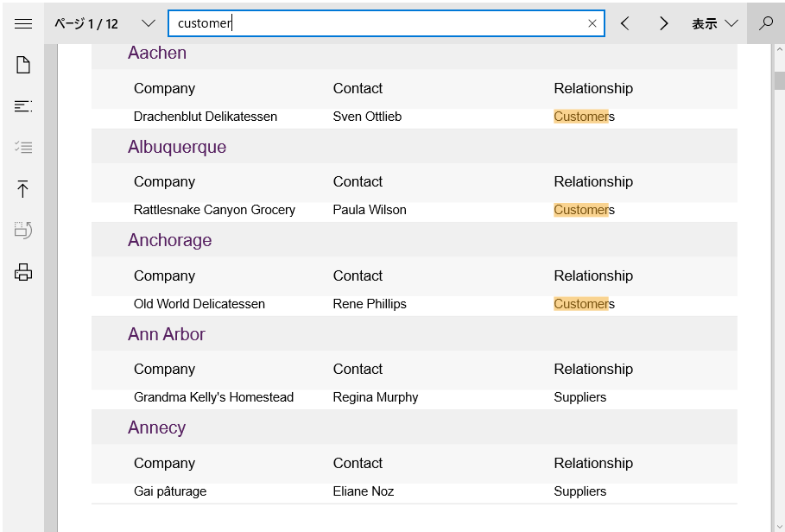Click the Ann Arbor group heading
The width and height of the screenshot is (785, 532).
click(x=166, y=334)
